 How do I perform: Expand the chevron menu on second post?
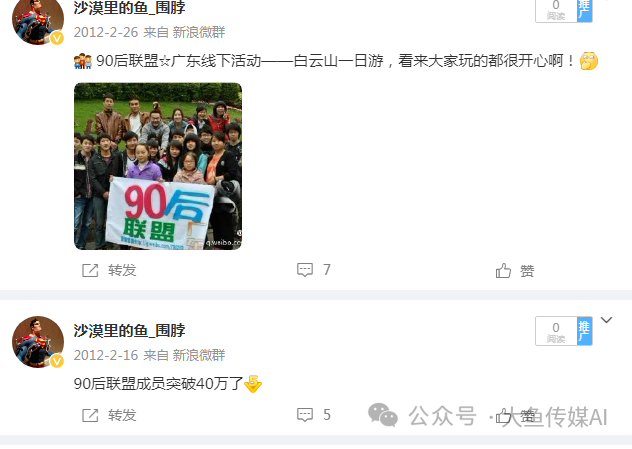pyautogui.click(x=606, y=320)
